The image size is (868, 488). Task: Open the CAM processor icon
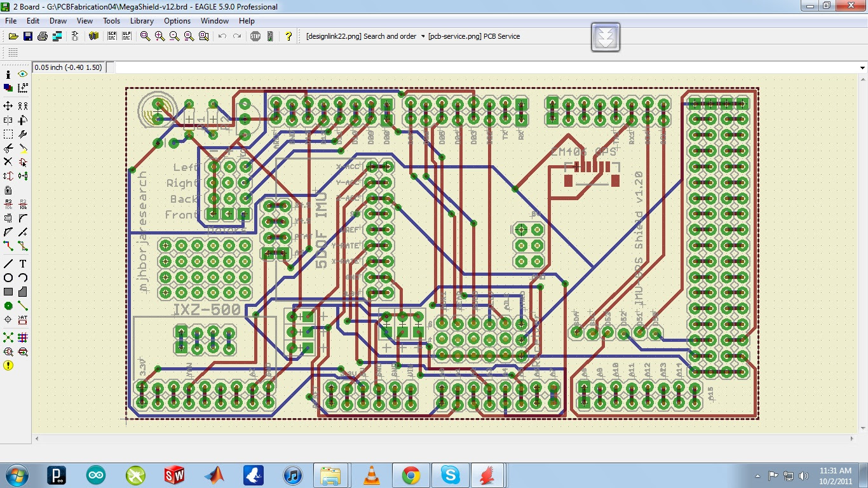click(57, 36)
